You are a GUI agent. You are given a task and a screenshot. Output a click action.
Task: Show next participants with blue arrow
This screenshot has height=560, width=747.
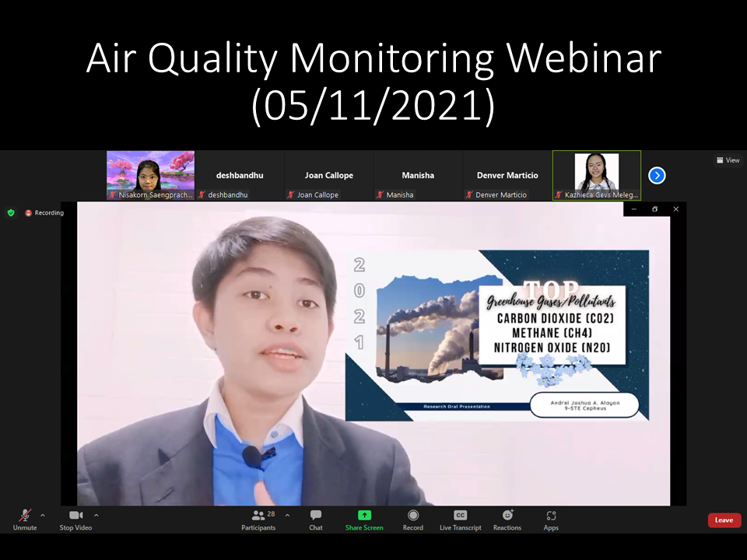[x=657, y=176]
